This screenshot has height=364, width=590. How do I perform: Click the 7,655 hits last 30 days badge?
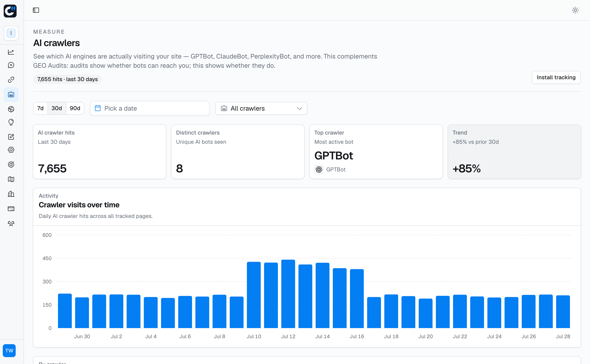[68, 79]
